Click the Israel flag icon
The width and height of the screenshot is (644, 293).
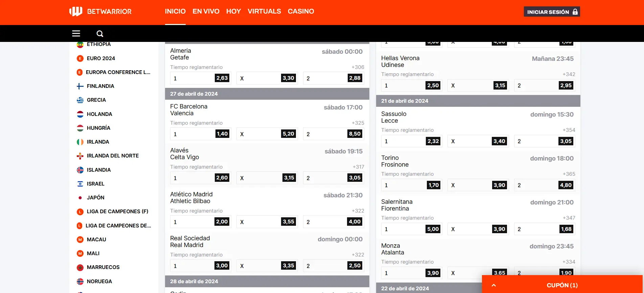pos(80,184)
